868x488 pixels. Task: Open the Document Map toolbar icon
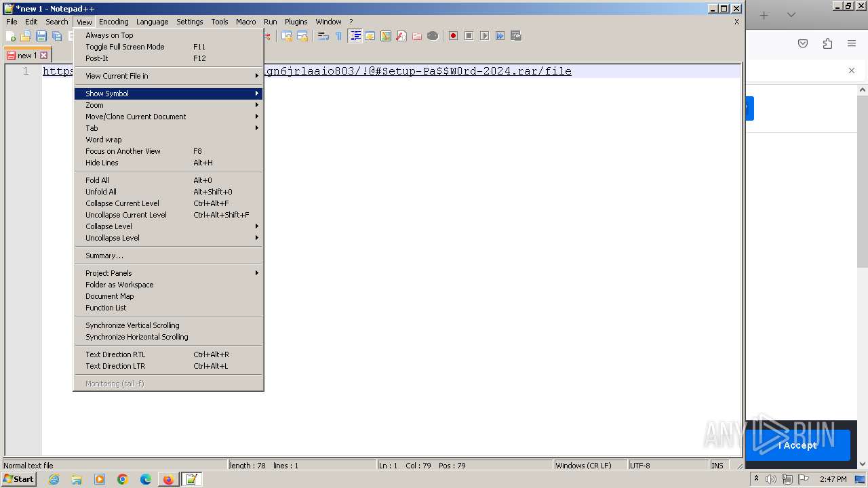click(x=386, y=36)
